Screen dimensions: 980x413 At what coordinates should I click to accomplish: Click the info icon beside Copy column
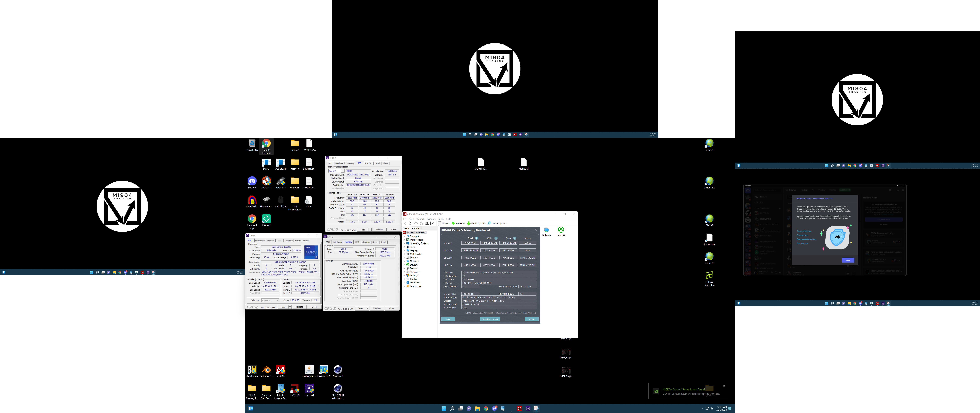pyautogui.click(x=515, y=238)
